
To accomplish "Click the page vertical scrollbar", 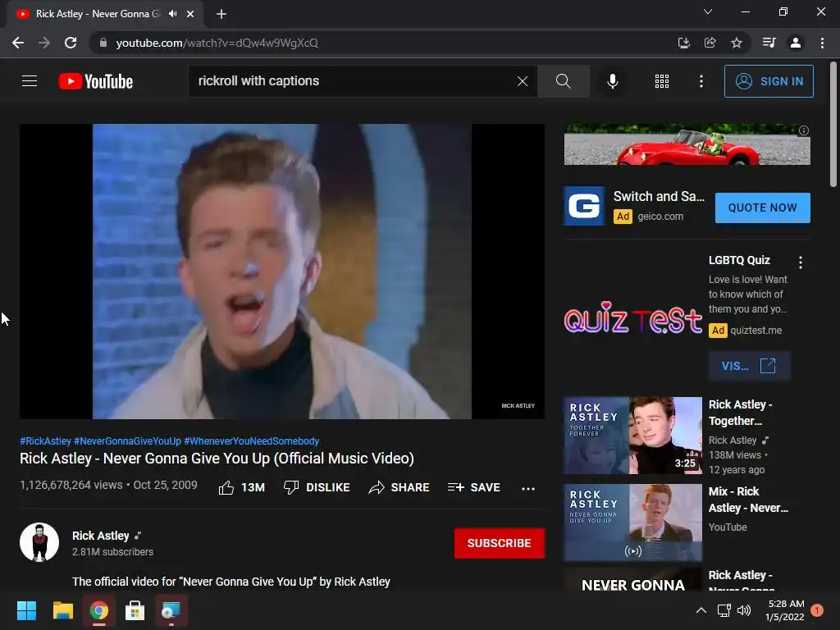I will coord(833,125).
